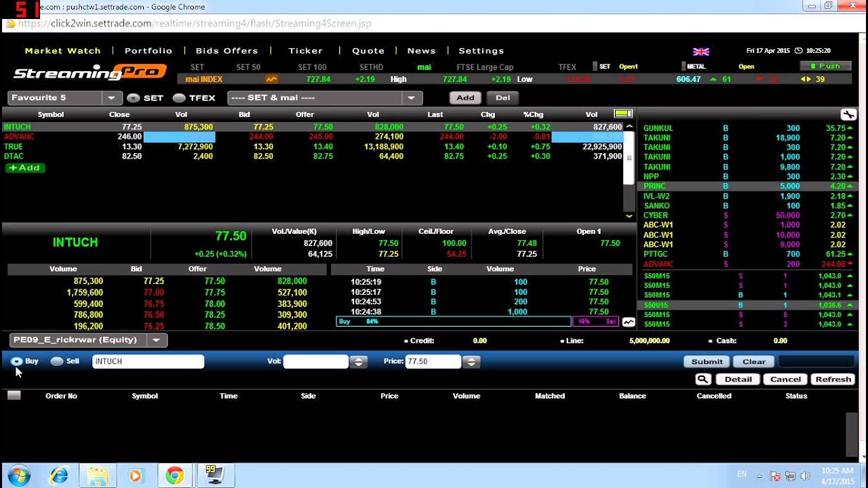Viewport: 868px width, 488px height.
Task: Select the FTSE Large Cap tab
Action: pyautogui.click(x=484, y=67)
